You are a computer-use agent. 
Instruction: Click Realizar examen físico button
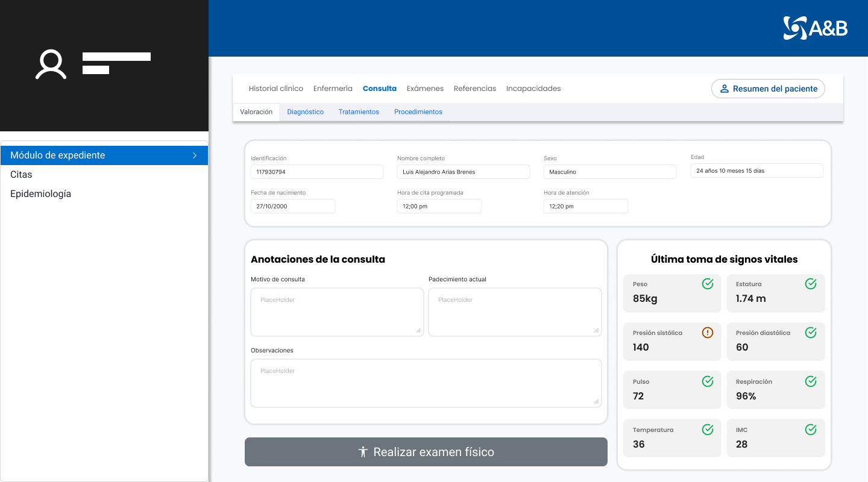[426, 452]
